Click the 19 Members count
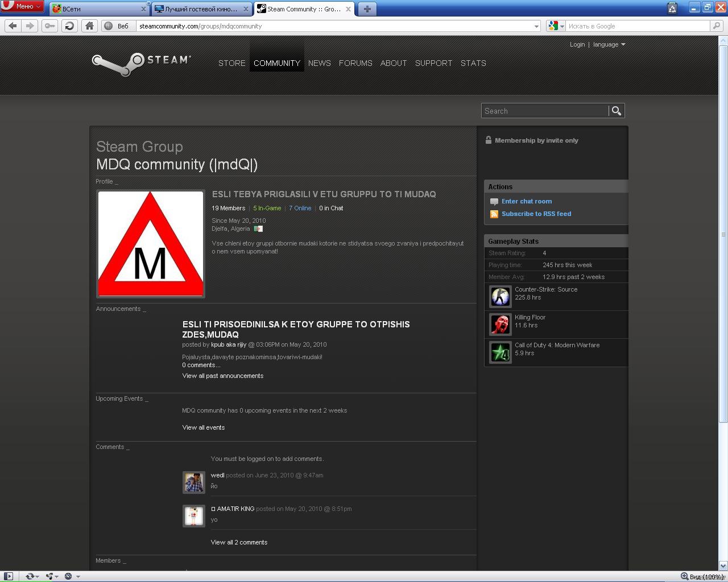The width and height of the screenshot is (728, 582). [229, 208]
